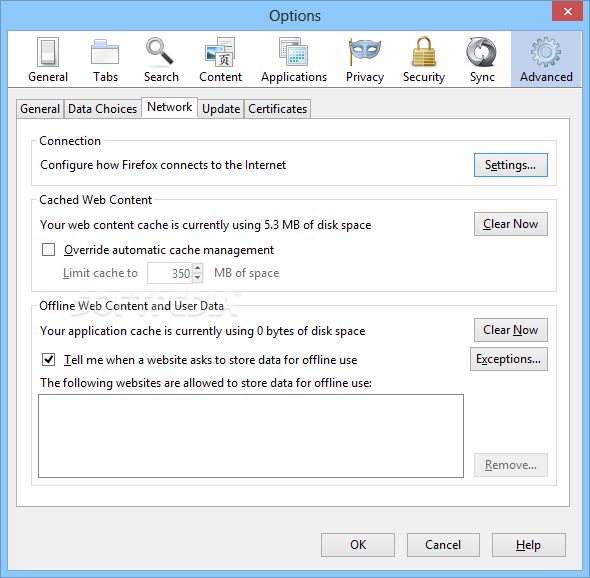Close the Options window
This screenshot has width=590, height=578.
pyautogui.click(x=567, y=11)
